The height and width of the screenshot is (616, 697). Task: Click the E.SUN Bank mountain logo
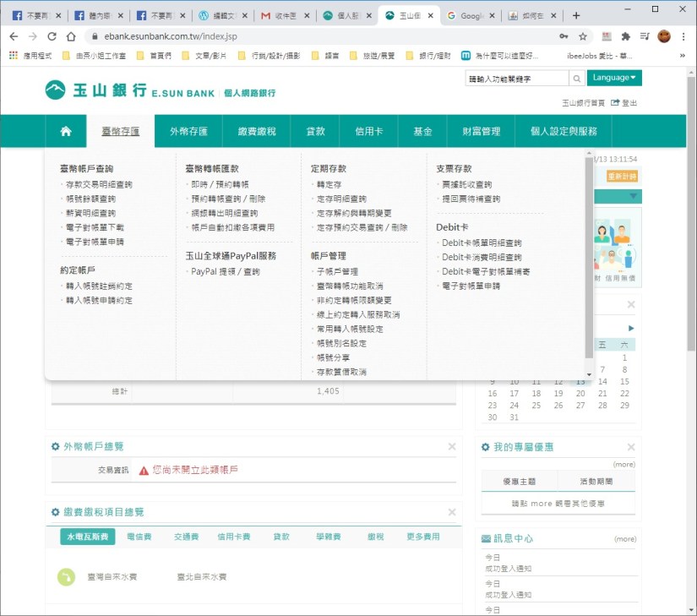point(55,90)
